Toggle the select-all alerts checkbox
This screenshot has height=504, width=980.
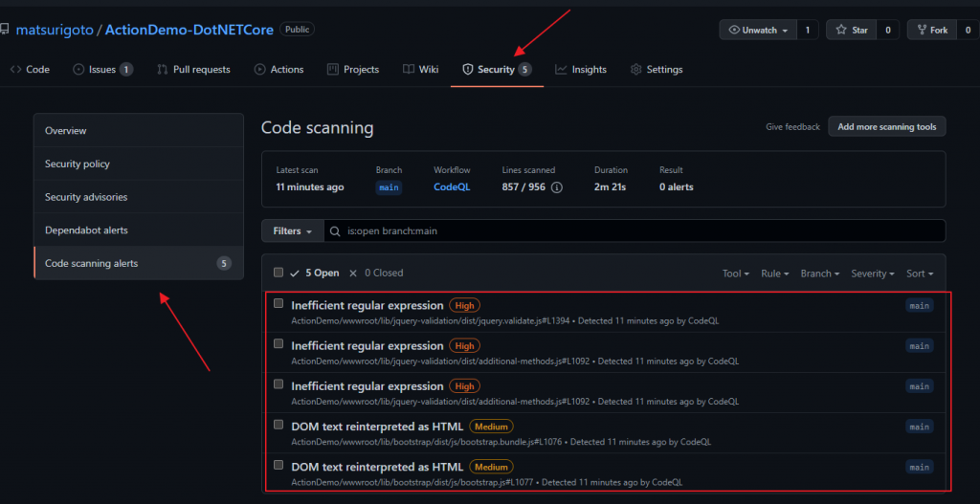tap(278, 273)
